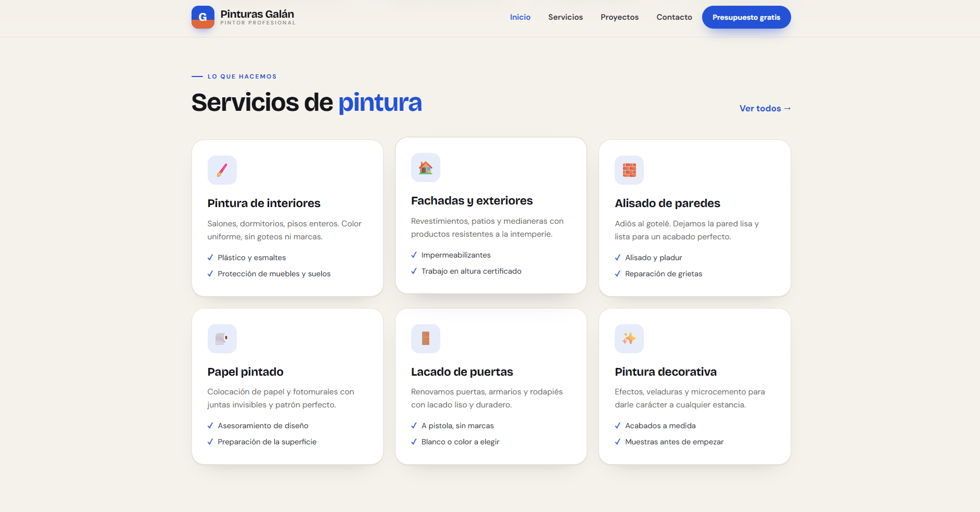This screenshot has height=512, width=980.
Task: Click the house icon on Fachadas y exteriores
Action: 426,168
